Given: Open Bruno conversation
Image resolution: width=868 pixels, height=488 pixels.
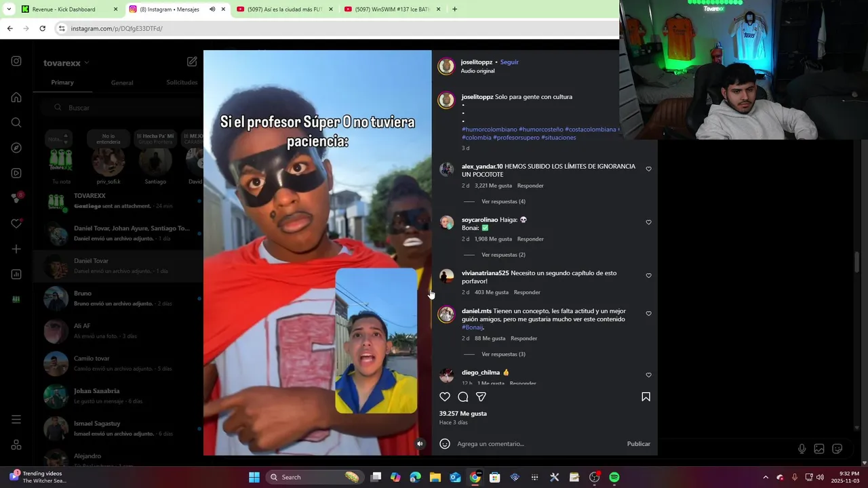Looking at the screenshot, I should click(118, 298).
